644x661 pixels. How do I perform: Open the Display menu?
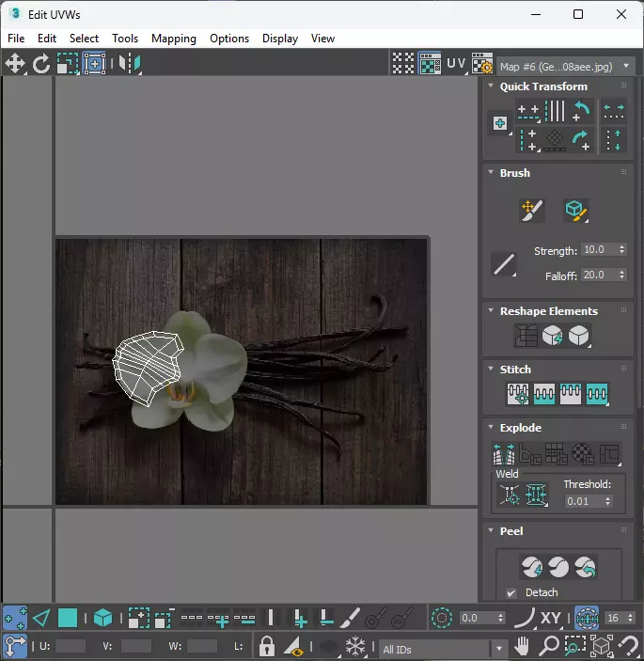tap(280, 39)
